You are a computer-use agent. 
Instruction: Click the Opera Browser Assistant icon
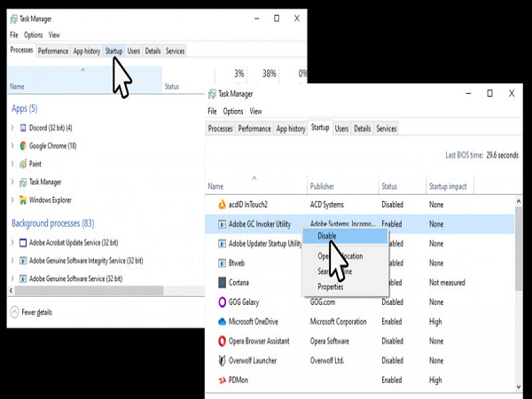coord(222,341)
